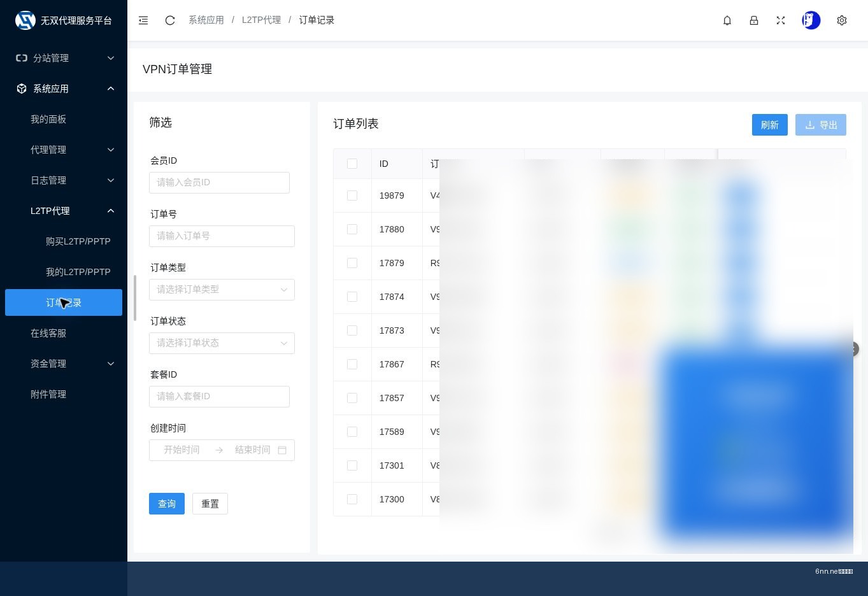Check the box for order 19879
The height and width of the screenshot is (596, 868).
352,195
